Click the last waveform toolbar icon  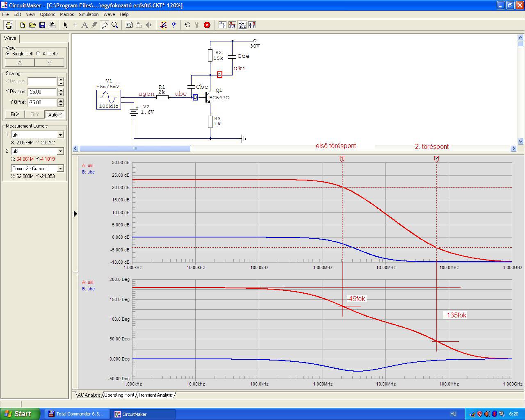pyautogui.click(x=252, y=25)
